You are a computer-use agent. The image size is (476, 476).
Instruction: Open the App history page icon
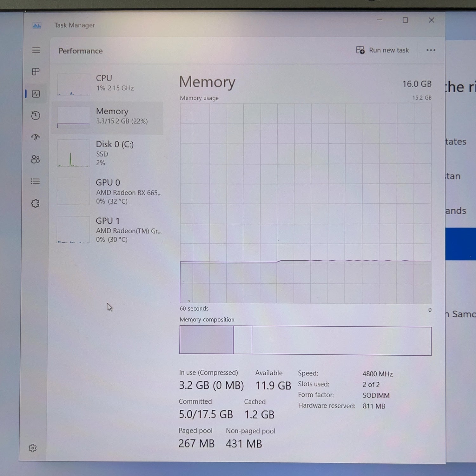click(x=36, y=116)
